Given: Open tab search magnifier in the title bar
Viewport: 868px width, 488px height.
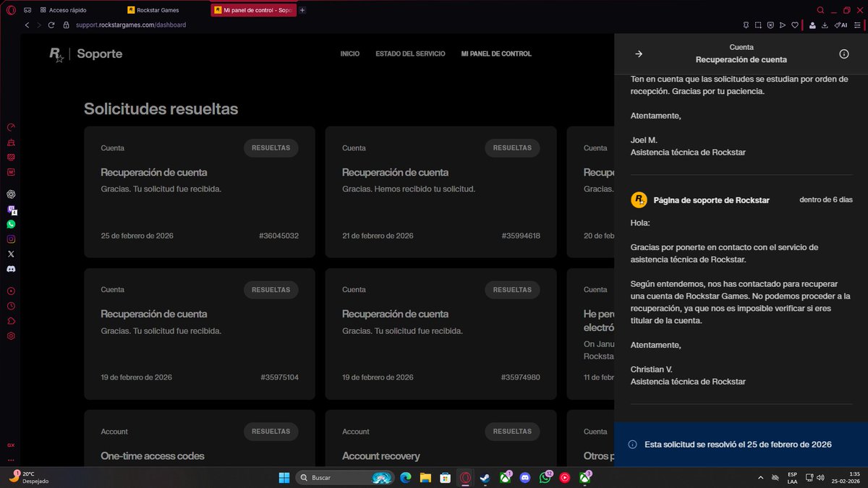Looking at the screenshot, I should click(x=820, y=10).
